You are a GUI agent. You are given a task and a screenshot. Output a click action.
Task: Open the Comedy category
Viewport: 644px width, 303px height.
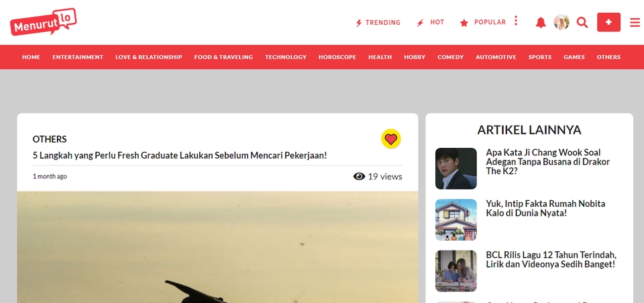451,57
